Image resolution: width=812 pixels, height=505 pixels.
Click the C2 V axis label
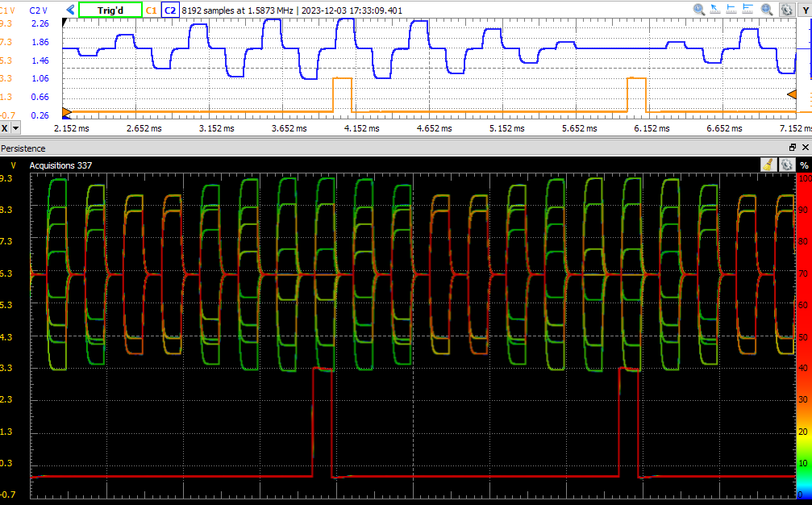point(39,10)
